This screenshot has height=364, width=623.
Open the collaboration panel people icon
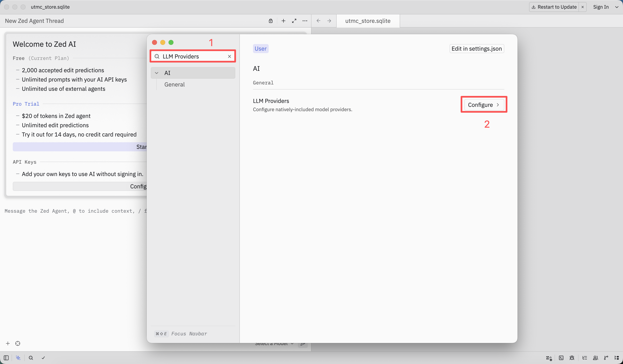pyautogui.click(x=595, y=358)
